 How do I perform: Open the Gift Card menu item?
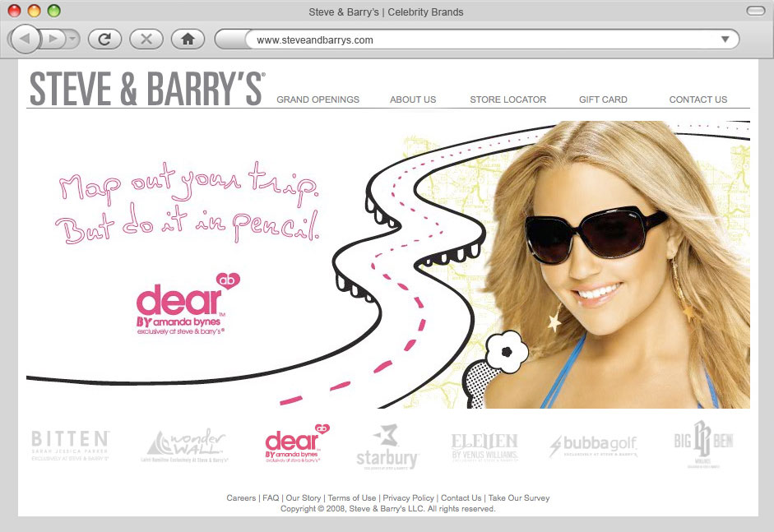(x=603, y=99)
